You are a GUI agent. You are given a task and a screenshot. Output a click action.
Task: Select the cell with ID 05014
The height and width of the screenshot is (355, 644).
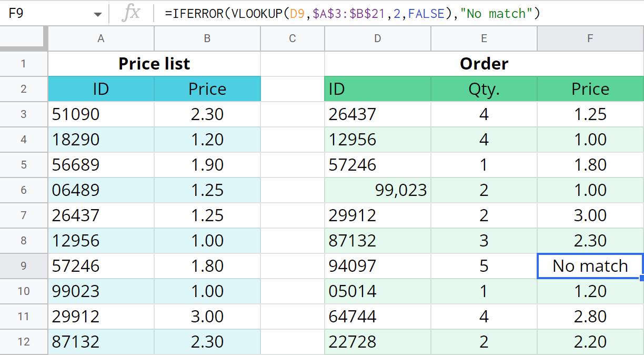(377, 291)
